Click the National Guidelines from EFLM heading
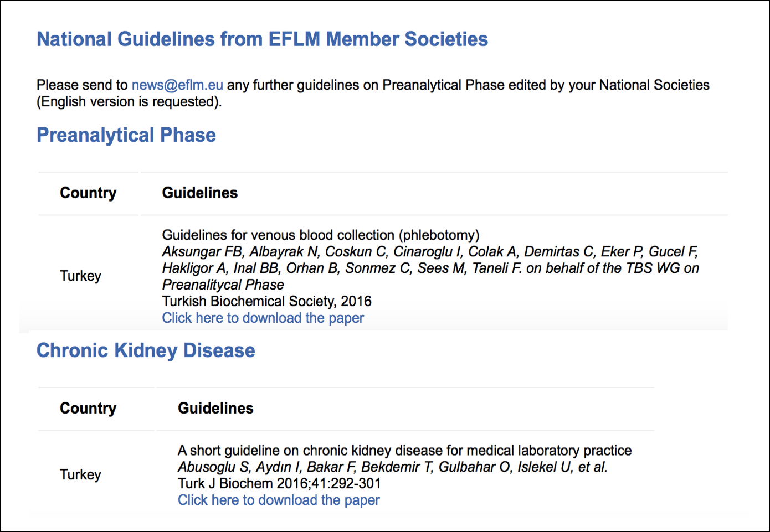 click(x=263, y=39)
